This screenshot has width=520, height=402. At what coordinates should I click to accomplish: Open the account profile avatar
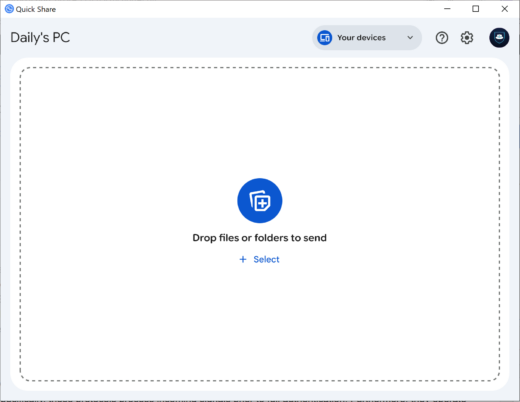499,38
